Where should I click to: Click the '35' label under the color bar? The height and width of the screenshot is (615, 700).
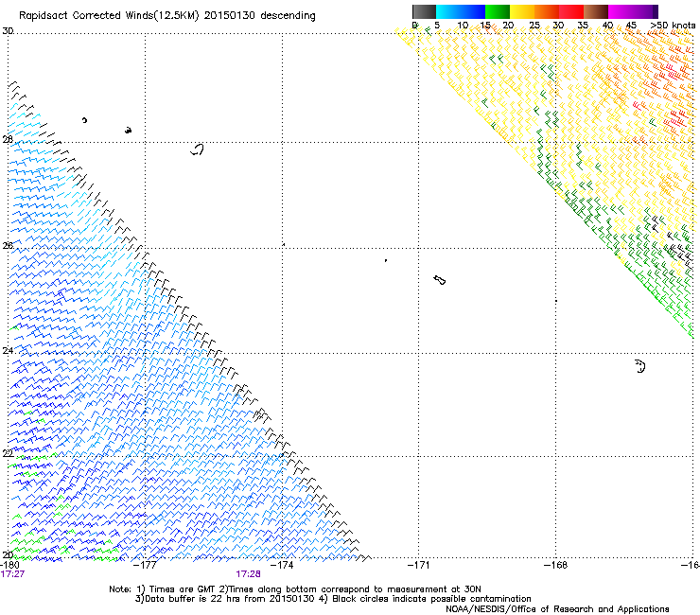[x=583, y=26]
